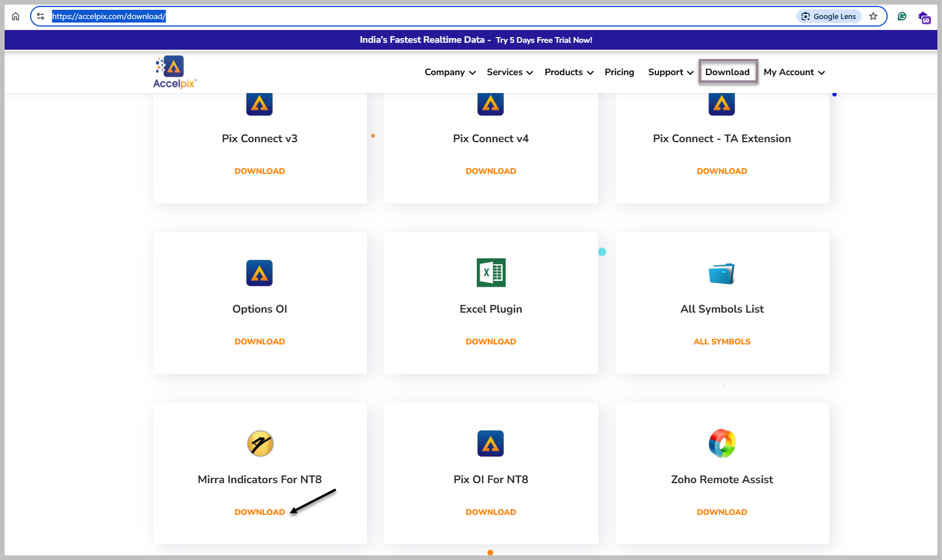The image size is (942, 560).
Task: Open site information icon in address bar
Action: click(x=40, y=16)
